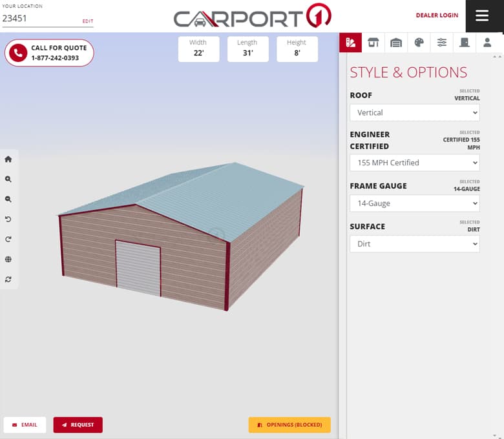The image size is (504, 439).
Task: Rotate the building counterclockwise
Action: pyautogui.click(x=8, y=219)
